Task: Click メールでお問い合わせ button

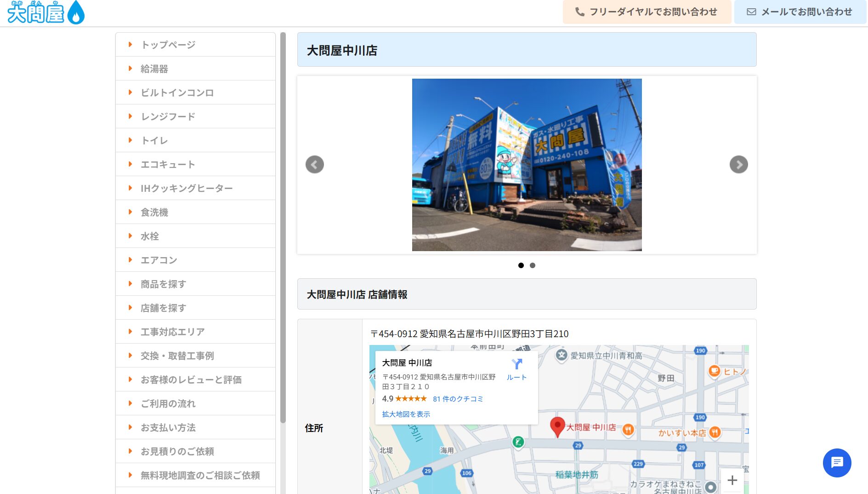Action: pos(800,12)
